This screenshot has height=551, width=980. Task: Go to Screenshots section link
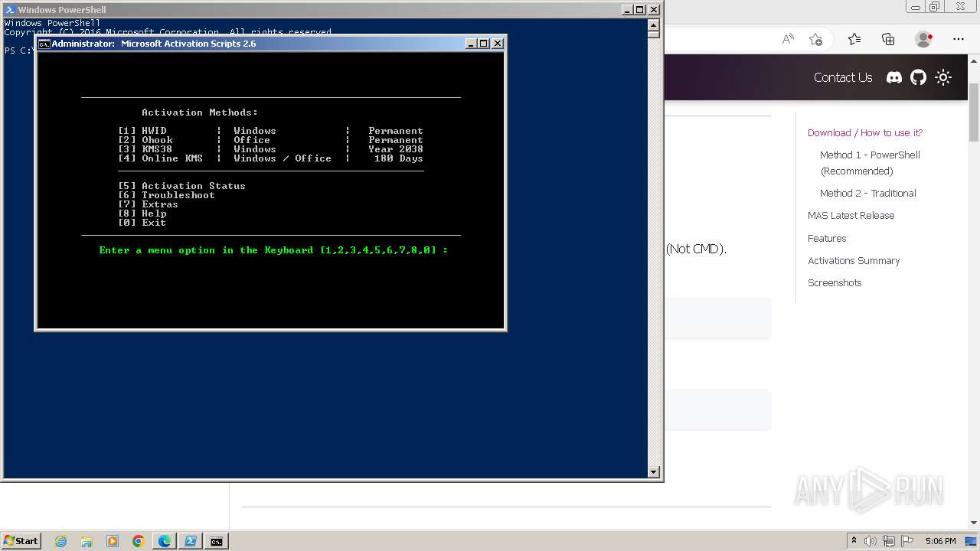pyautogui.click(x=835, y=282)
